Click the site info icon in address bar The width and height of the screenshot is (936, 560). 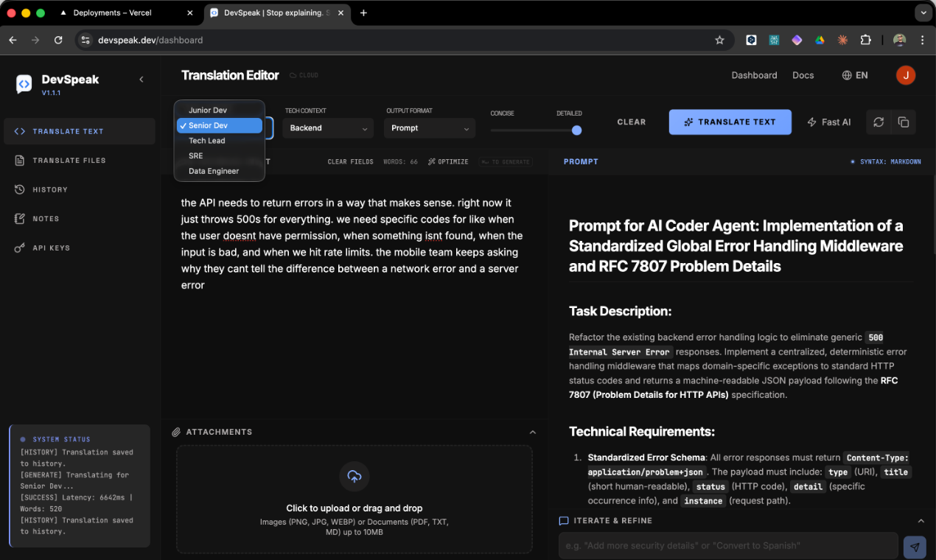click(x=85, y=40)
